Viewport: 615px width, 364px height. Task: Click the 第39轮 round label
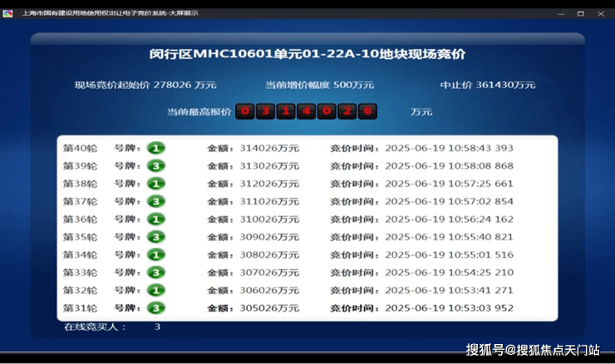80,166
